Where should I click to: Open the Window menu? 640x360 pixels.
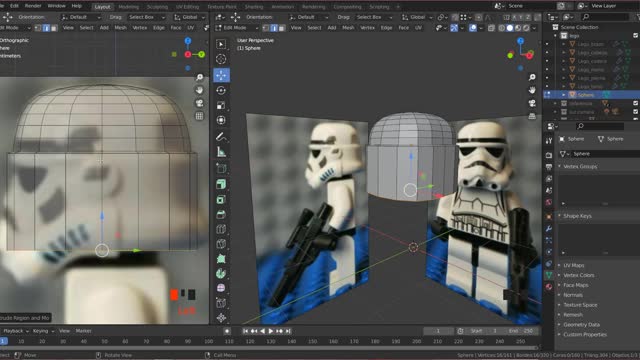click(56, 6)
